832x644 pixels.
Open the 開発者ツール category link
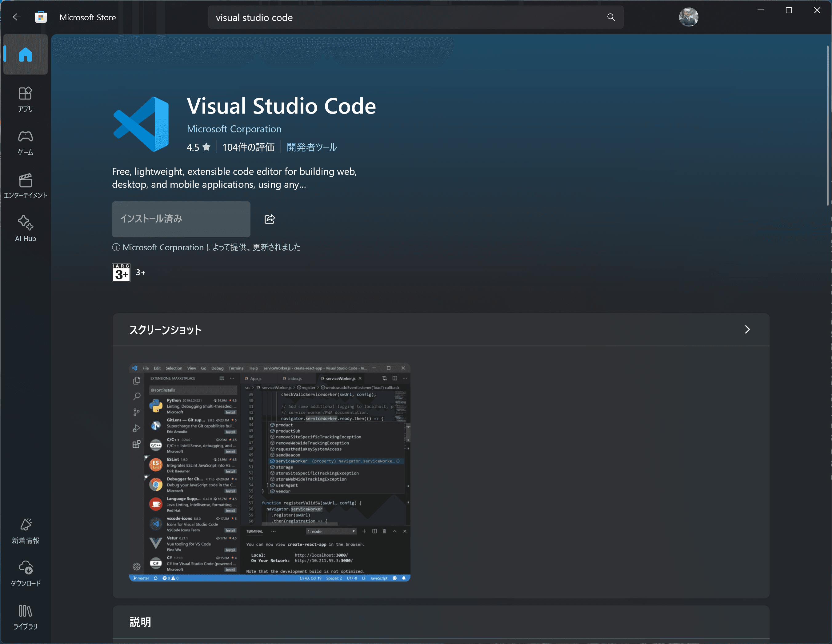pos(312,147)
